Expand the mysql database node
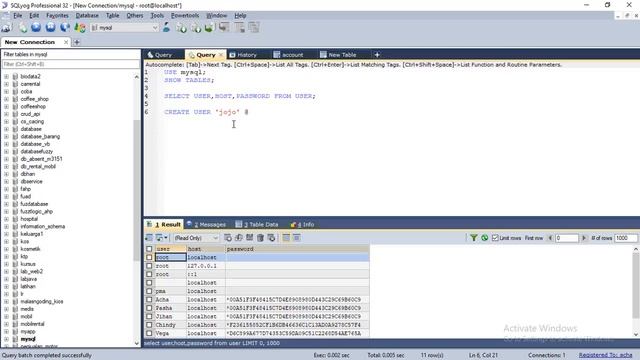This screenshot has width=640, height=360. tap(7, 339)
